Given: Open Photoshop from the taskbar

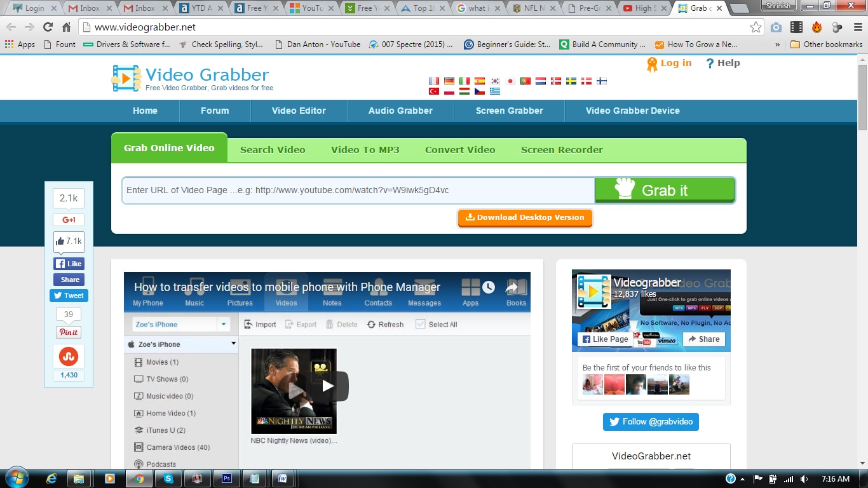Looking at the screenshot, I should [x=227, y=478].
